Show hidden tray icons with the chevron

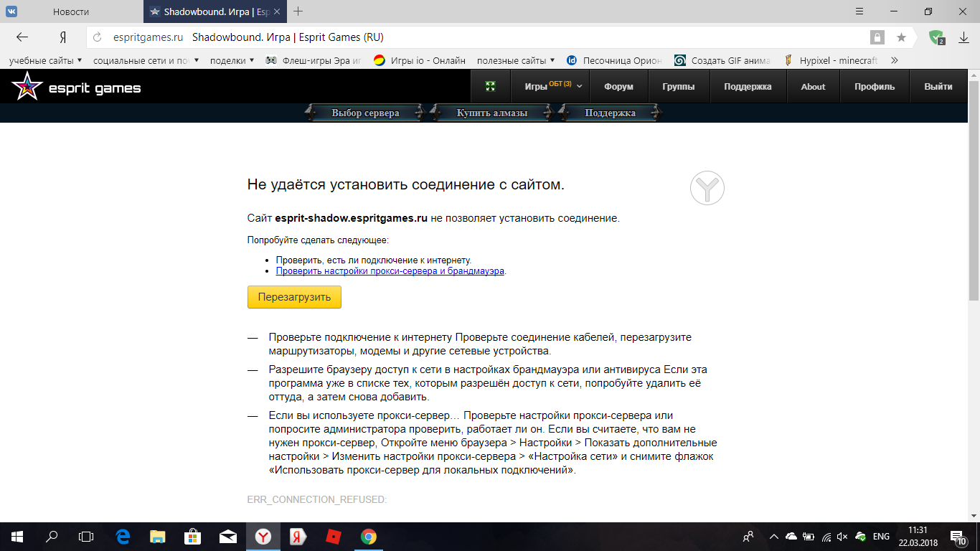coord(773,536)
